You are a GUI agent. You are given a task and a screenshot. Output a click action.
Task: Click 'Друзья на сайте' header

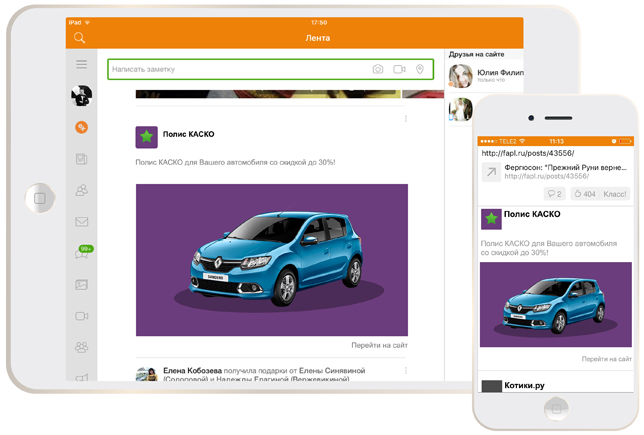pyautogui.click(x=476, y=54)
